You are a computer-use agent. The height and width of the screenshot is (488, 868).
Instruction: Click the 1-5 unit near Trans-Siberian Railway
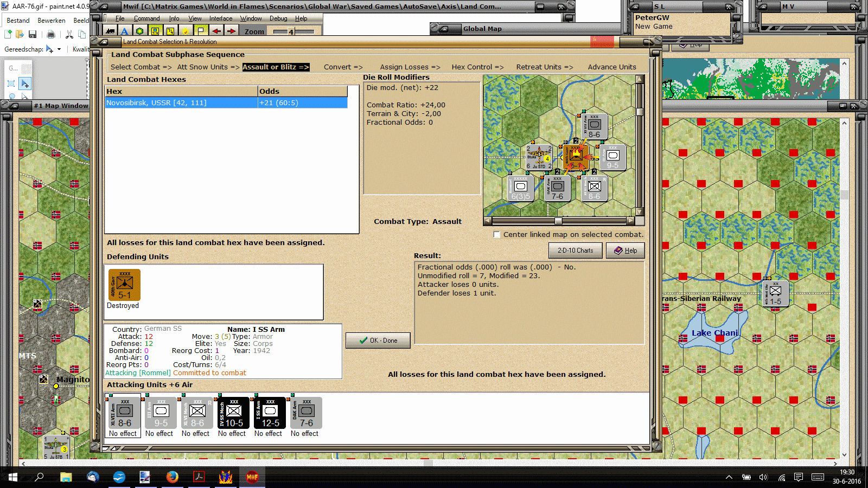pos(775,293)
